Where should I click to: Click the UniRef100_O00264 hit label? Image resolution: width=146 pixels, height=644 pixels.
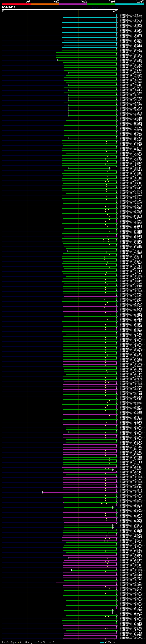point(131,326)
